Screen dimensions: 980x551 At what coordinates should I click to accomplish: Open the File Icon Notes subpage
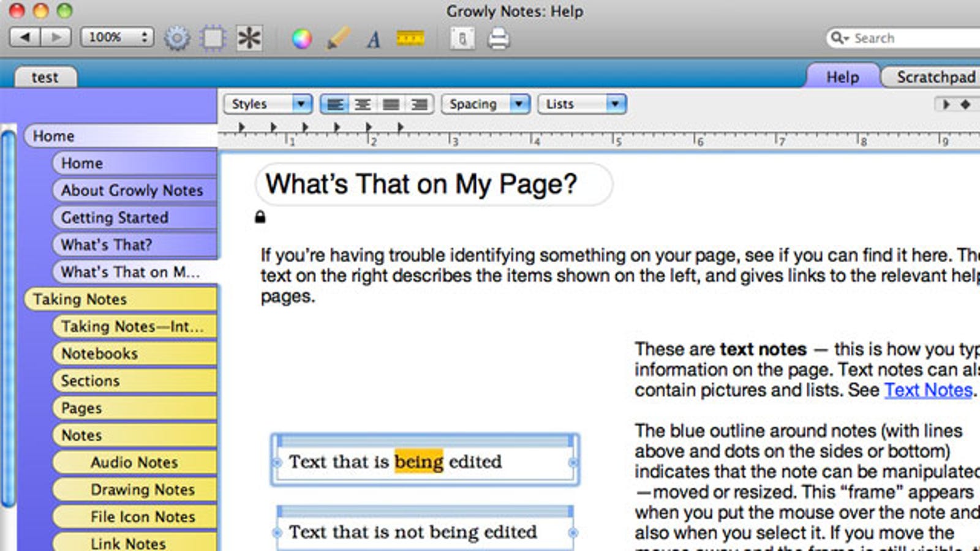click(x=135, y=517)
